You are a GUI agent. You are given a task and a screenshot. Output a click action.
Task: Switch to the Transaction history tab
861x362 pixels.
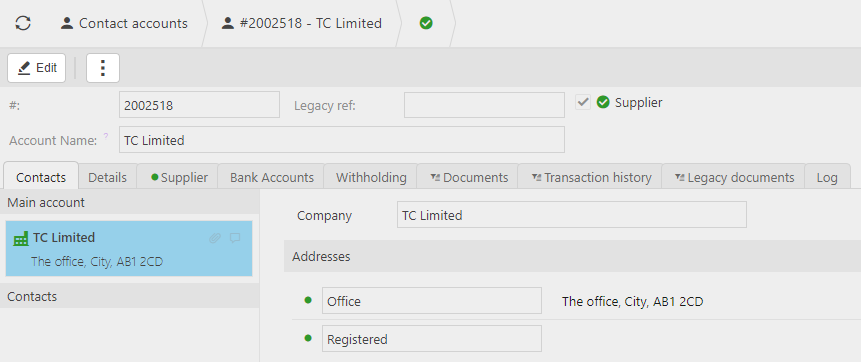(x=590, y=177)
